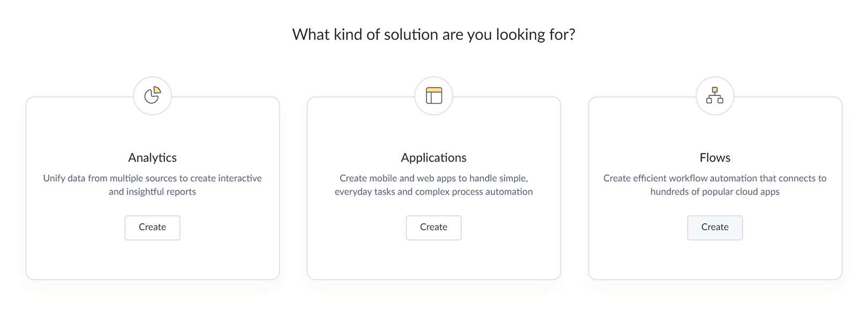Click the node diagram icon above Flows

tap(715, 96)
